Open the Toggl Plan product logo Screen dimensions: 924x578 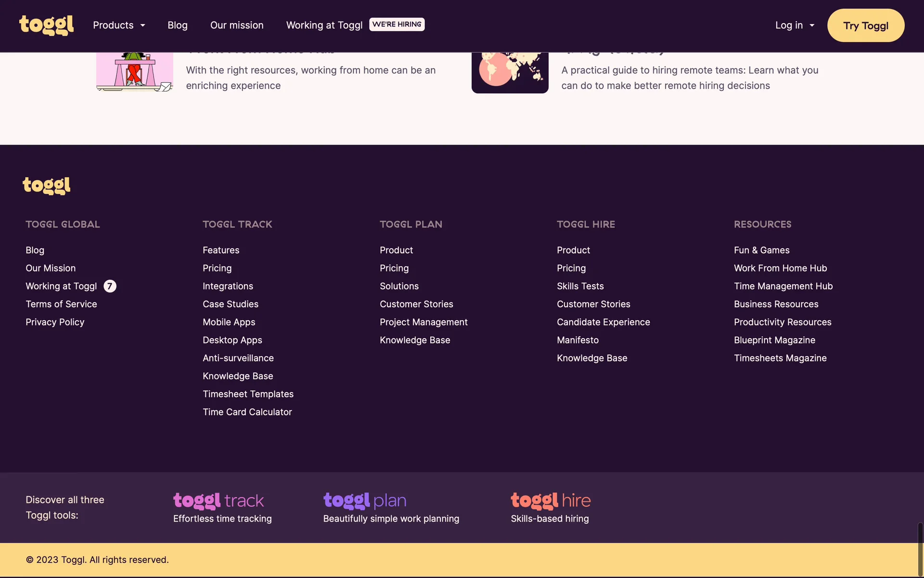(365, 501)
